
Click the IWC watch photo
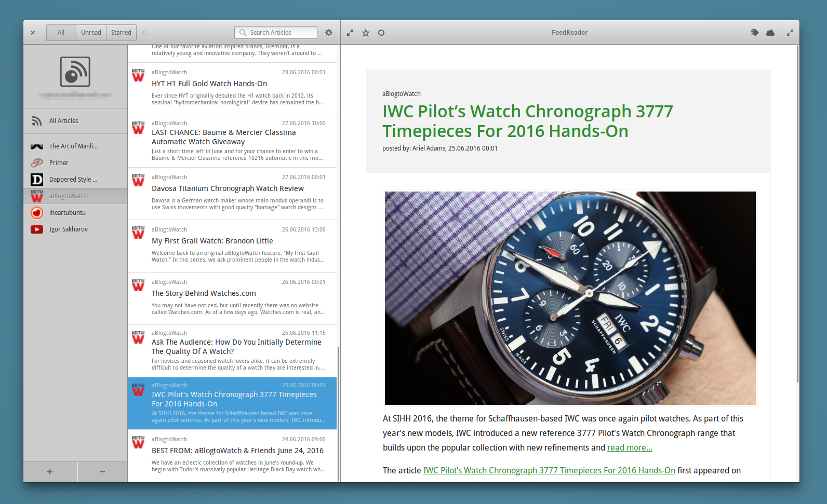[x=570, y=298]
